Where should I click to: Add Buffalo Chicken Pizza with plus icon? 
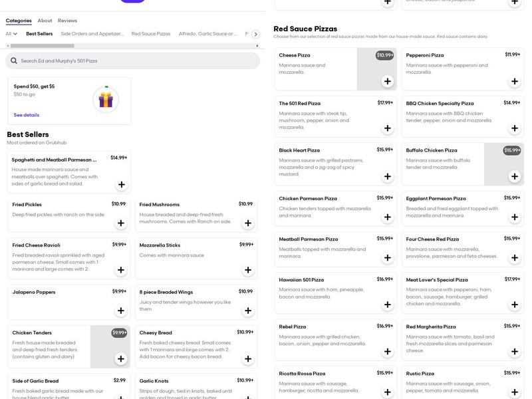(x=514, y=176)
